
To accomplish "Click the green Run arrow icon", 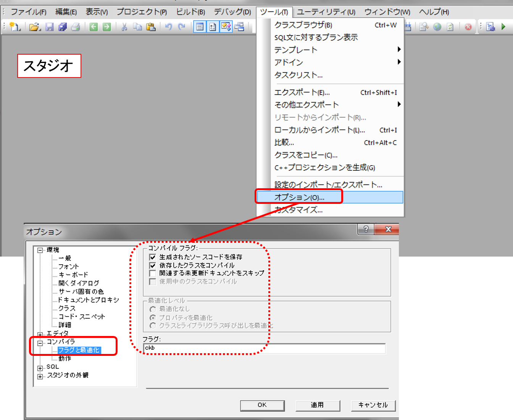I will click(x=503, y=27).
